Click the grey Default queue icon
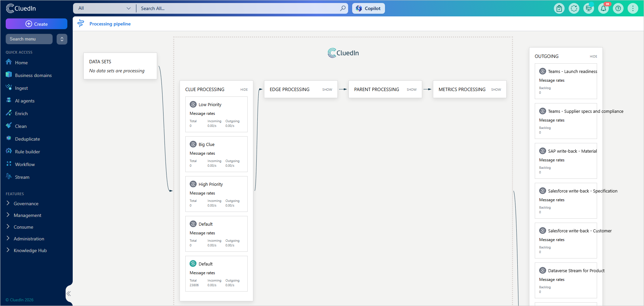The height and width of the screenshot is (306, 644). pyautogui.click(x=193, y=224)
